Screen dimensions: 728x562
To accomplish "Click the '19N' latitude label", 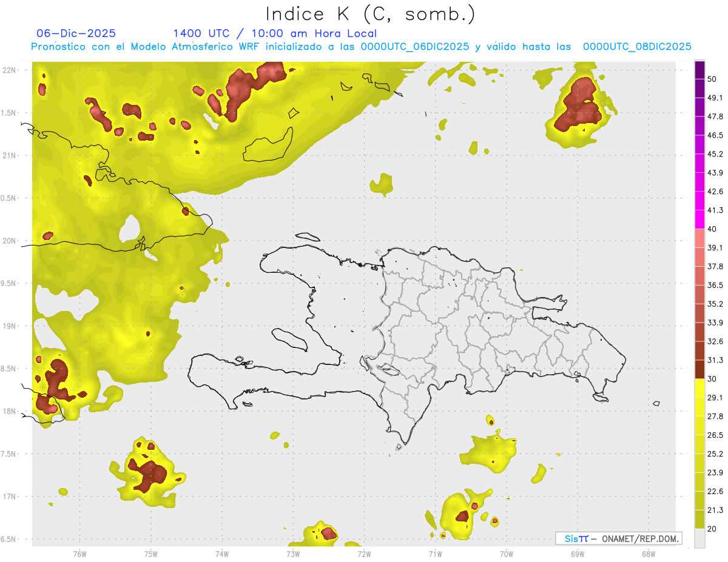I will (10, 326).
